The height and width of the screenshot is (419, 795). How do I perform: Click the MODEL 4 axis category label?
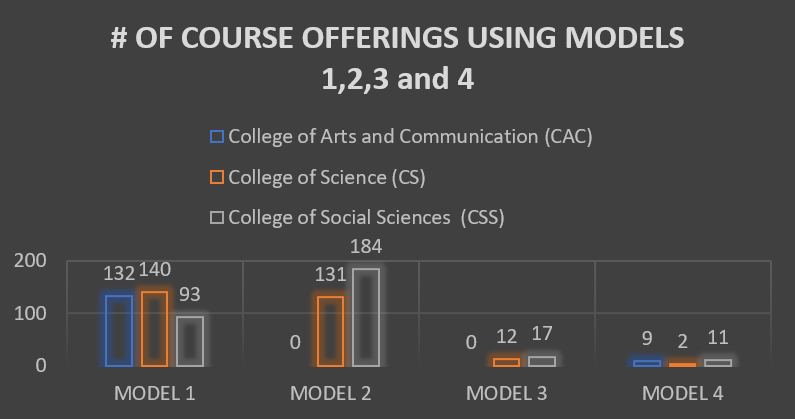click(682, 393)
